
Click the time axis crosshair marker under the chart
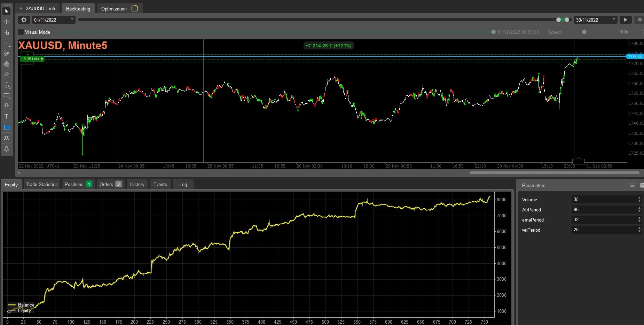[x=579, y=161]
